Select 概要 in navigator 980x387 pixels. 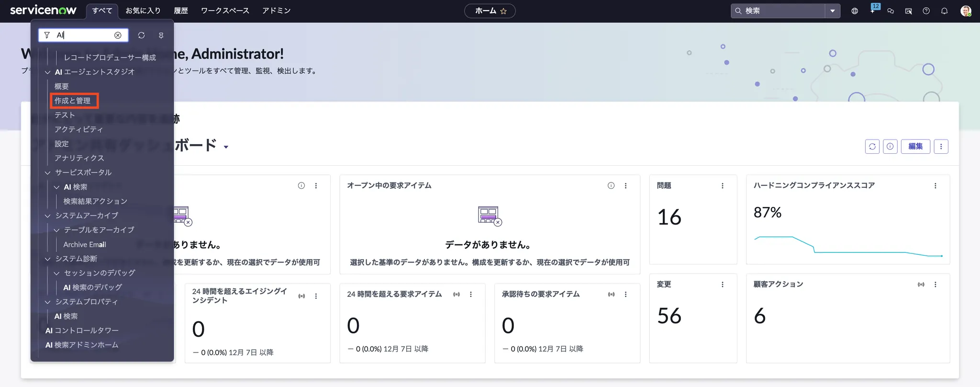click(62, 86)
